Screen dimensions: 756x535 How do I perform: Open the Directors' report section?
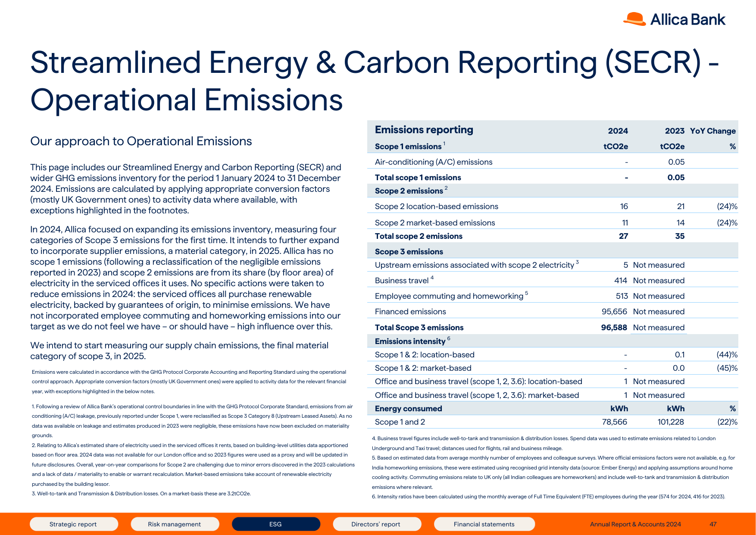coord(377,524)
